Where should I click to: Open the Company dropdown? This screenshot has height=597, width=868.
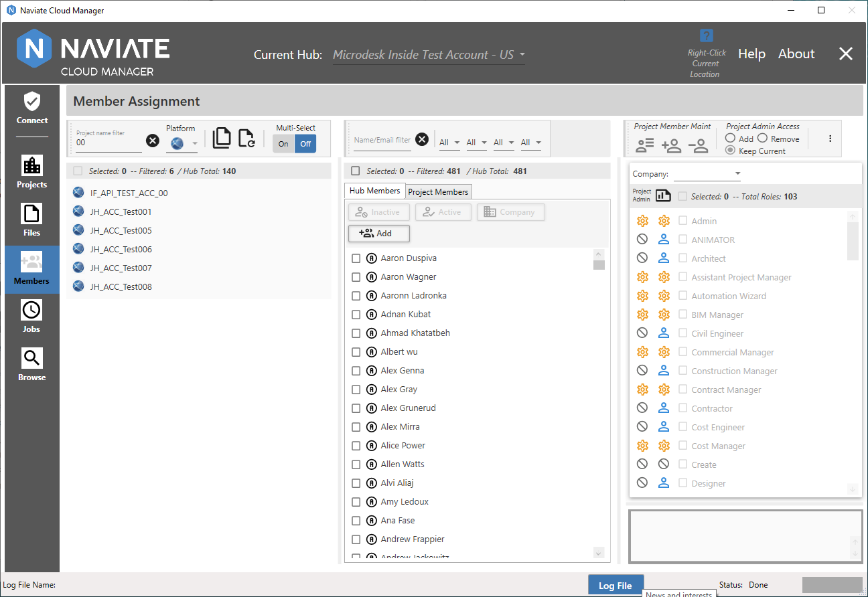pos(707,174)
